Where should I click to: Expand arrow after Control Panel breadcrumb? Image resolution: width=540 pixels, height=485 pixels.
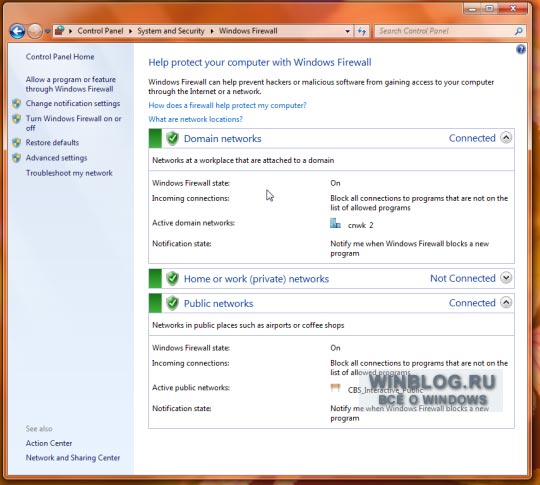(131, 31)
